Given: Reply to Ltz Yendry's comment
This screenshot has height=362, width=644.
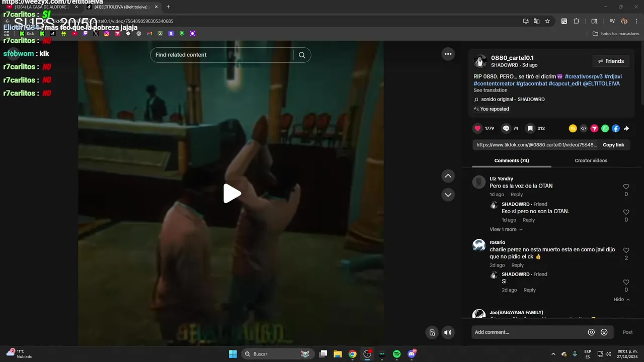Looking at the screenshot, I should (517, 195).
